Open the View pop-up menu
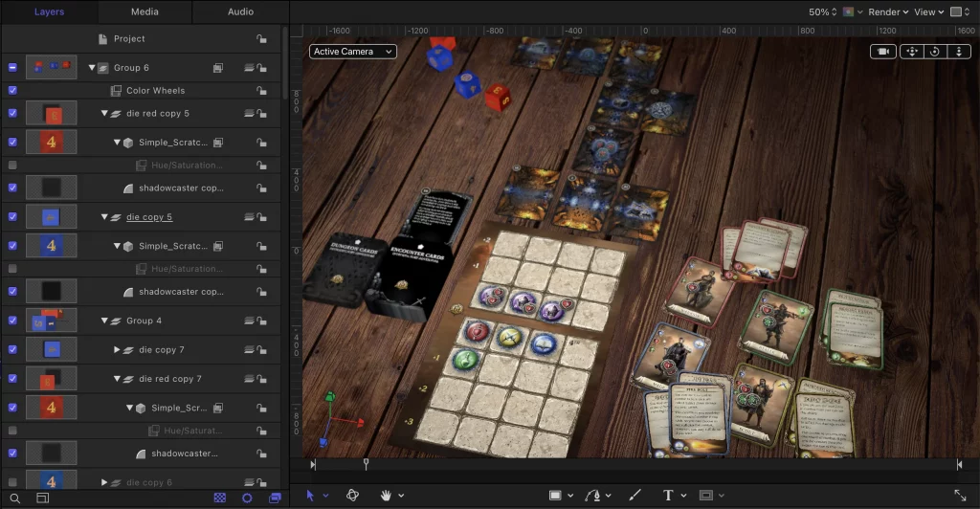The width and height of the screenshot is (980, 509). click(x=928, y=11)
